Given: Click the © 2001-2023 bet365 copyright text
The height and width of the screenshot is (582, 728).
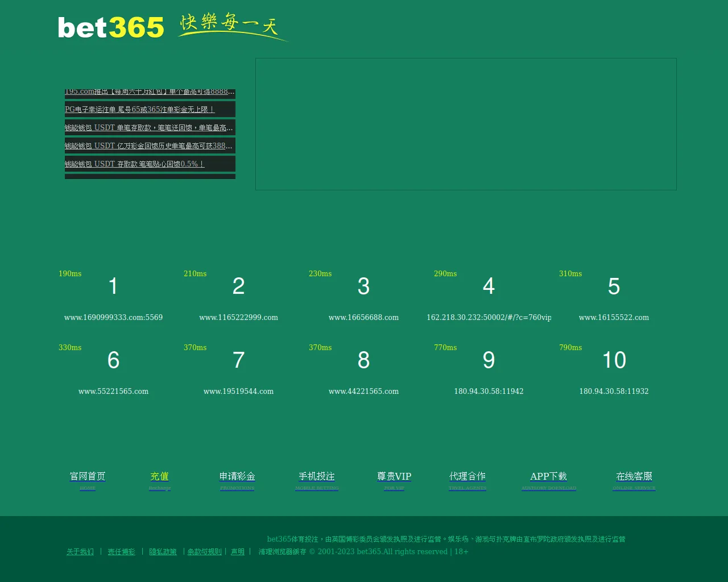Looking at the screenshot, I should (x=388, y=551).
